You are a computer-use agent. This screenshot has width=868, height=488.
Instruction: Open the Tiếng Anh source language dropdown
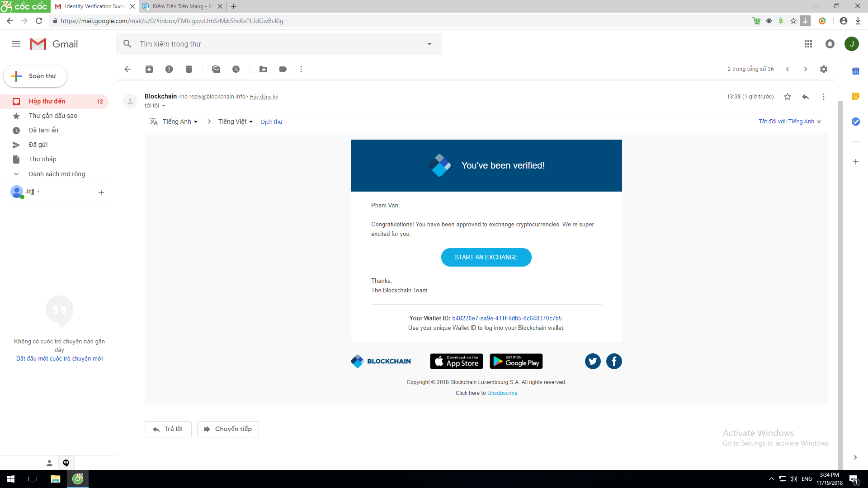[180, 122]
